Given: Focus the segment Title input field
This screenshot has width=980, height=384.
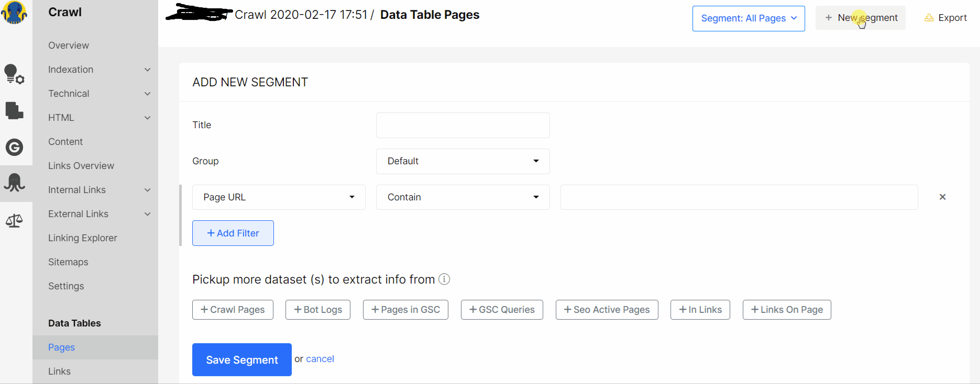Looking at the screenshot, I should click(463, 125).
